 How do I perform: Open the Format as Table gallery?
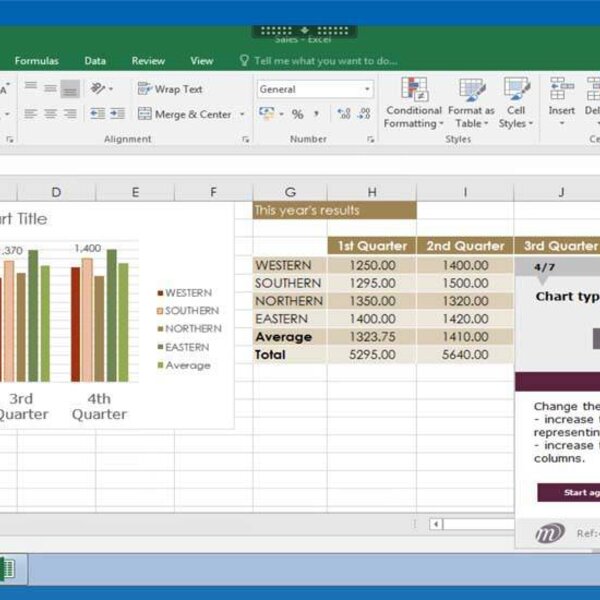coord(471,103)
